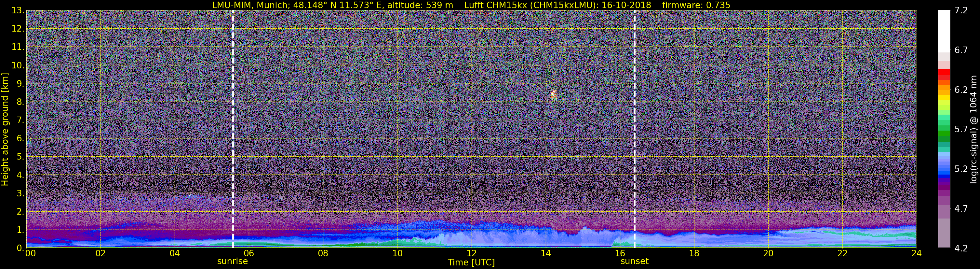980x269 pixels.
Task: Click the time axis tick label '22'
Action: (842, 253)
